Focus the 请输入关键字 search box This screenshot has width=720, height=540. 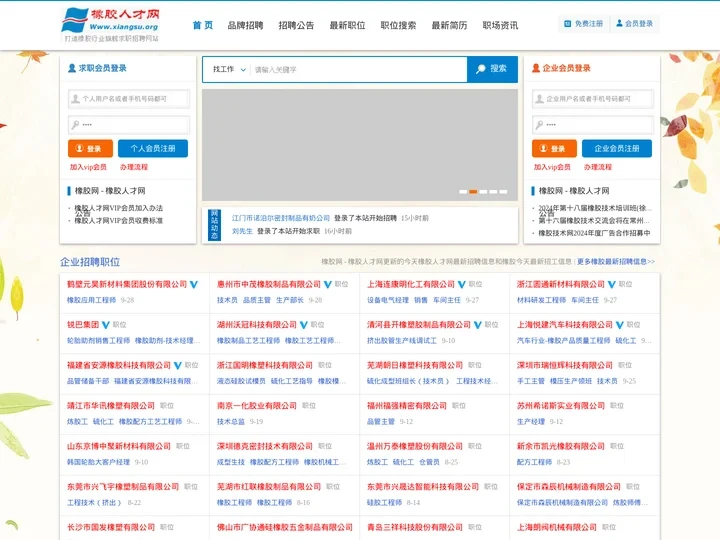358,69
